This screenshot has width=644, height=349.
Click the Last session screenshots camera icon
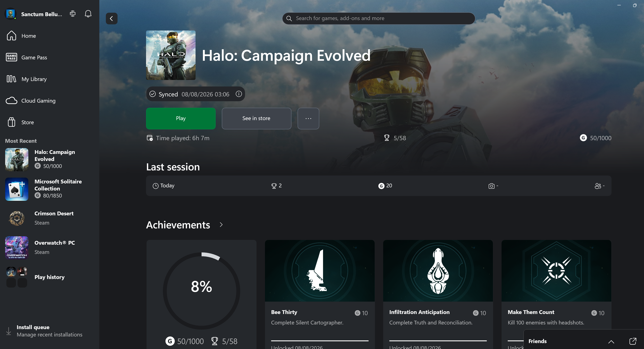coord(491,186)
